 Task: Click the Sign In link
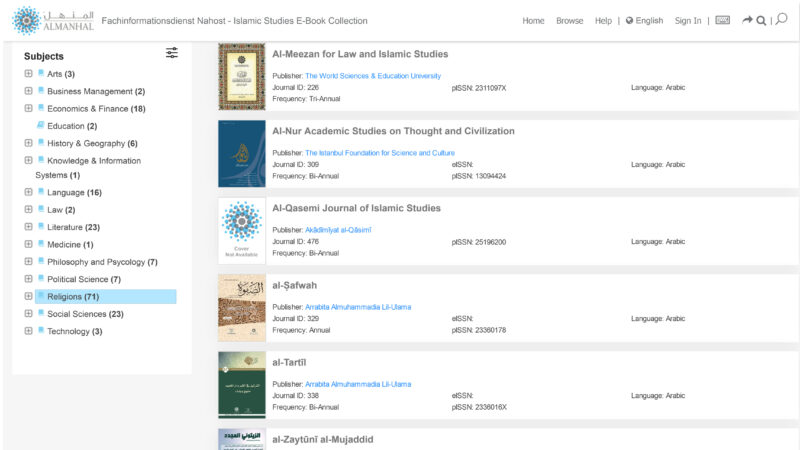[688, 21]
